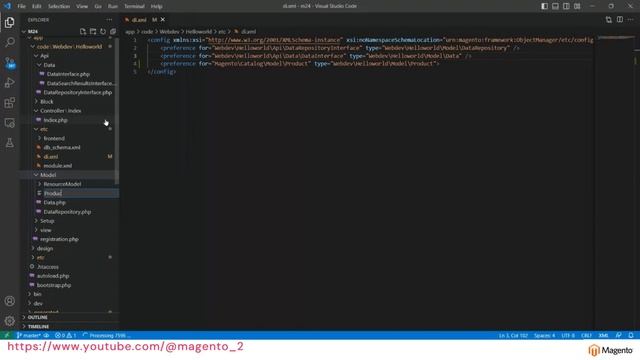This screenshot has height=360, width=640.
Task: Expand the Block folder
Action: [x=36, y=102]
